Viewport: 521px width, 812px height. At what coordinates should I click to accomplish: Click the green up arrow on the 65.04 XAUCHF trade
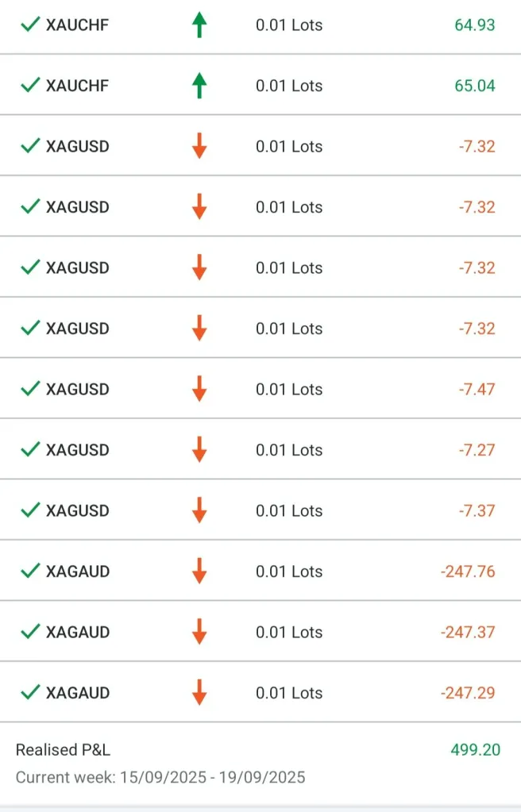[199, 86]
